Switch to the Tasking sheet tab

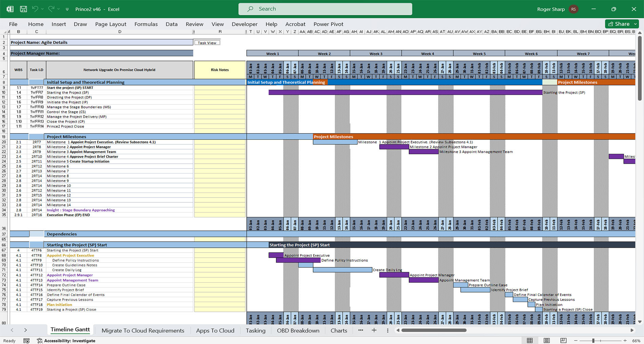(x=256, y=330)
